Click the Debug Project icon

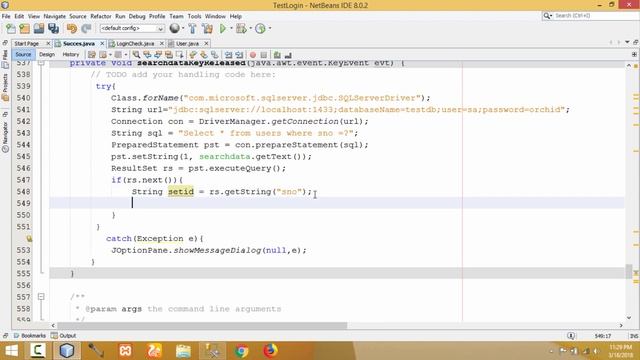coord(241,28)
